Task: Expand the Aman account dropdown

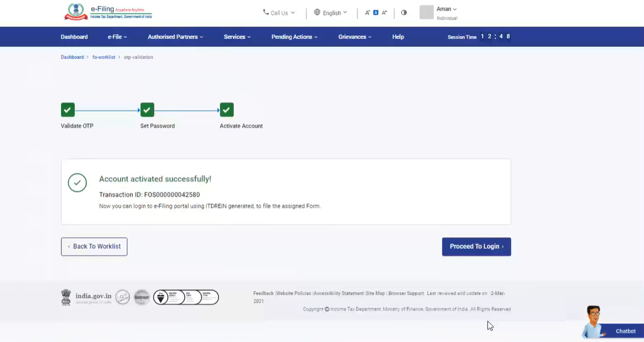Action: click(446, 9)
